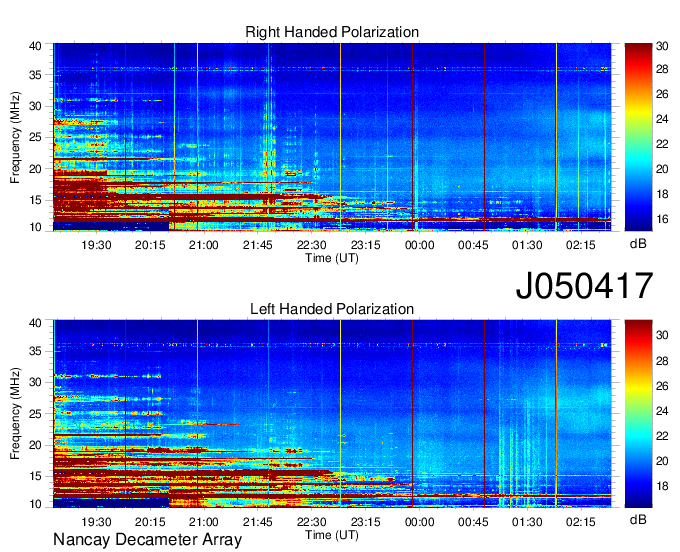The image size is (680, 552).
Task: Click 21:45 time tick under right-handed plot
Action: click(x=258, y=245)
